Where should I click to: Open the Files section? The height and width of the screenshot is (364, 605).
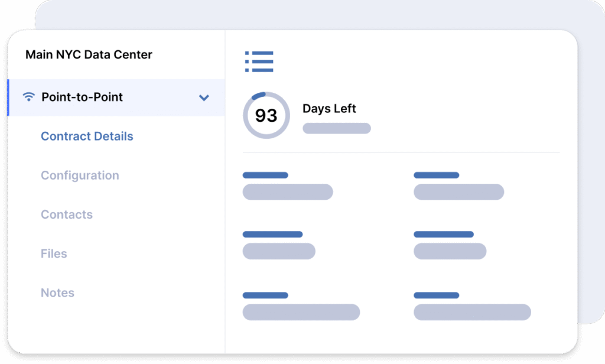point(54,253)
